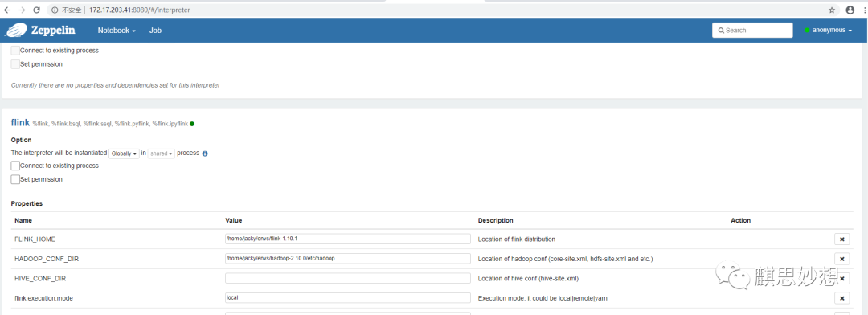Image resolution: width=868 pixels, height=315 pixels.
Task: Click the FLINK_HOME property name
Action: click(x=35, y=239)
